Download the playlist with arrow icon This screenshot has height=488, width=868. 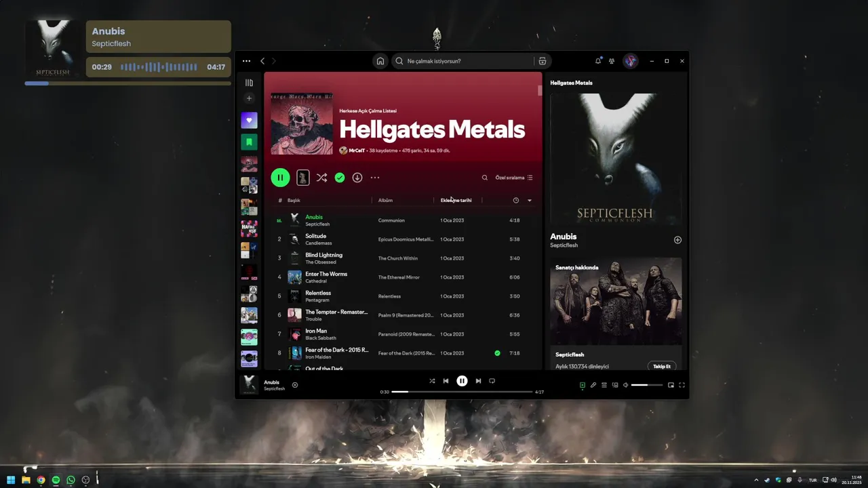pyautogui.click(x=357, y=178)
